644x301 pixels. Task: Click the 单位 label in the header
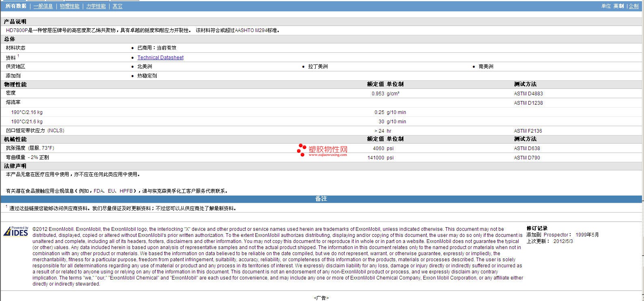(x=606, y=6)
